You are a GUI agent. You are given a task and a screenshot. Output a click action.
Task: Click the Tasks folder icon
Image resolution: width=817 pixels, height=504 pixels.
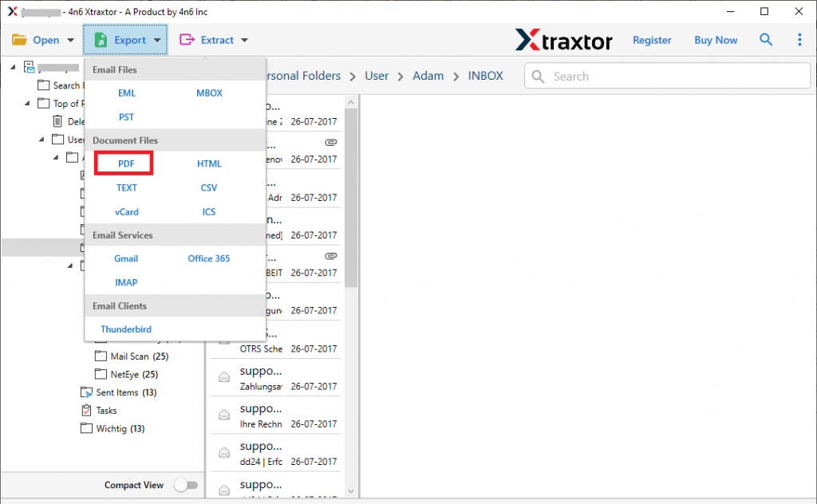87,411
